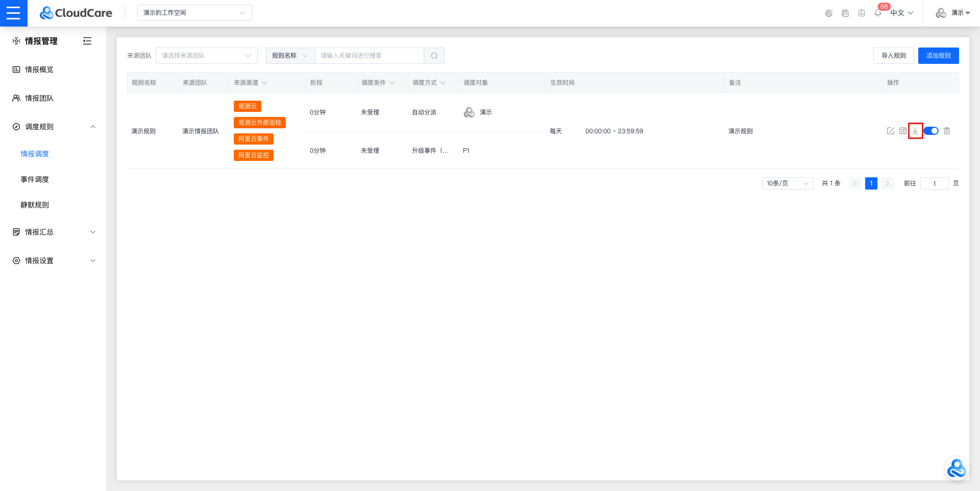The height and width of the screenshot is (491, 980).
Task: Collapse the sidebar with fold icon
Action: 87,41
